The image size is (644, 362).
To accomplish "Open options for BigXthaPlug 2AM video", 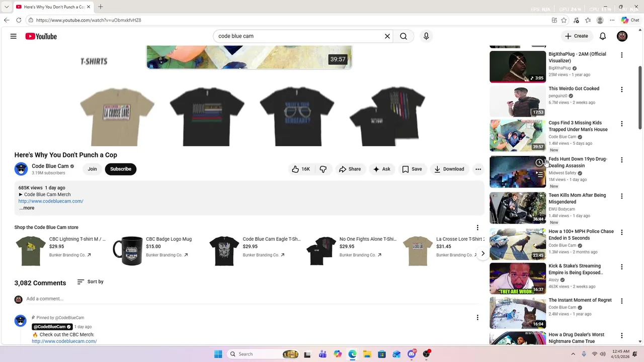I will 621,55.
